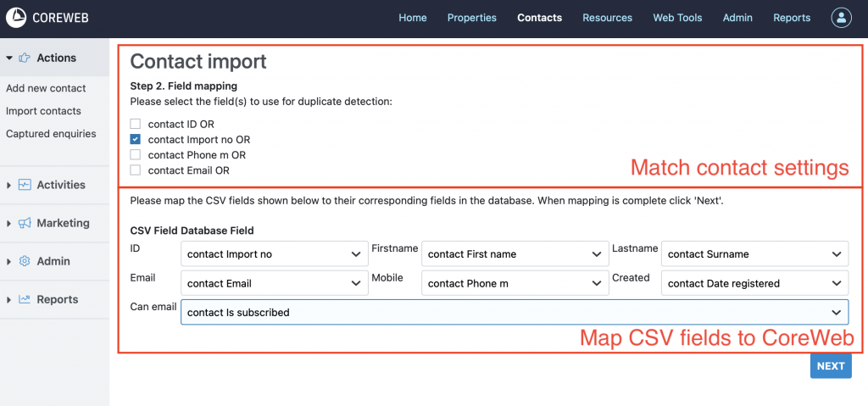
Task: Open the Can email field dropdown
Action: pyautogui.click(x=514, y=312)
